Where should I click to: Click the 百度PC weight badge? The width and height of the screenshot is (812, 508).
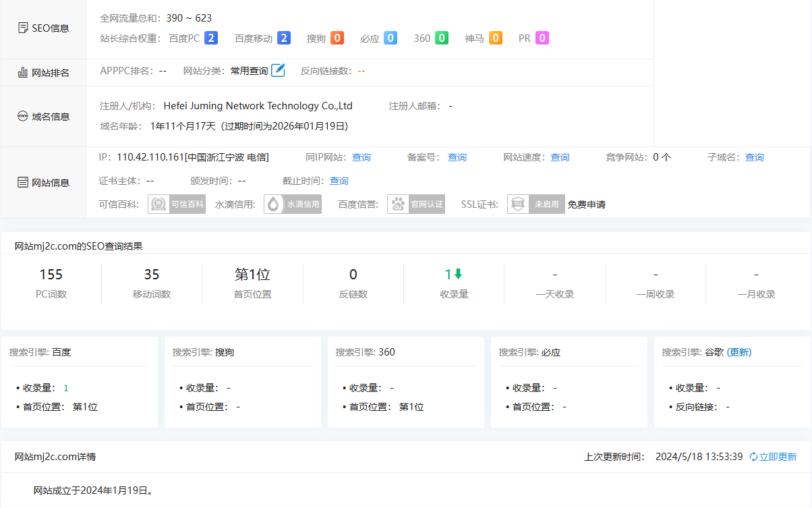[x=211, y=38]
